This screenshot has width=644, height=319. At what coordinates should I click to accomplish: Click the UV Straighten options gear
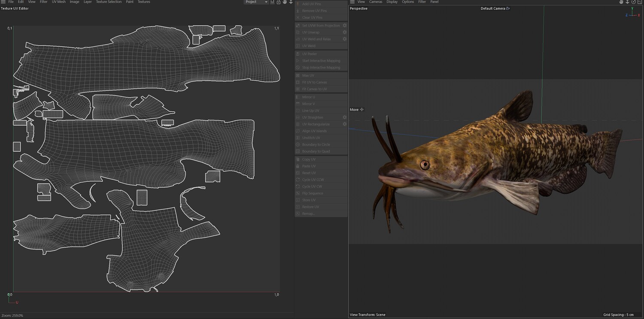pyautogui.click(x=344, y=117)
